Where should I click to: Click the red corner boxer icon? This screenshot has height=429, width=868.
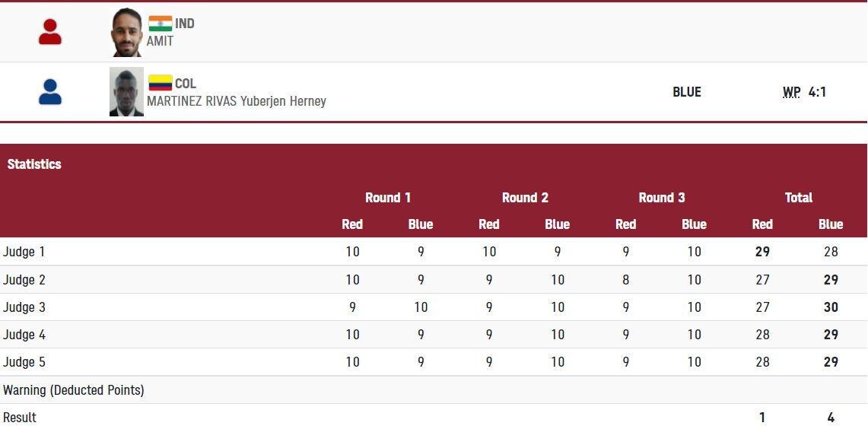pos(50,32)
